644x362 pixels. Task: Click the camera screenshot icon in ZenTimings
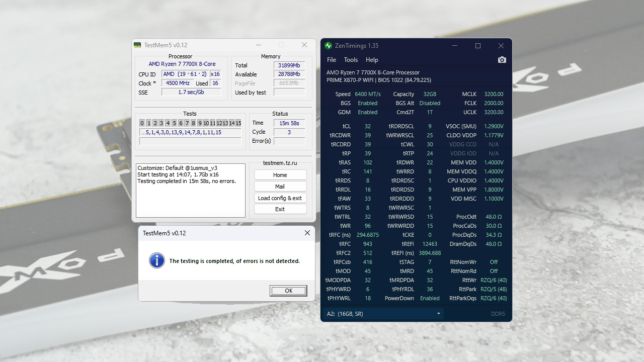[502, 60]
